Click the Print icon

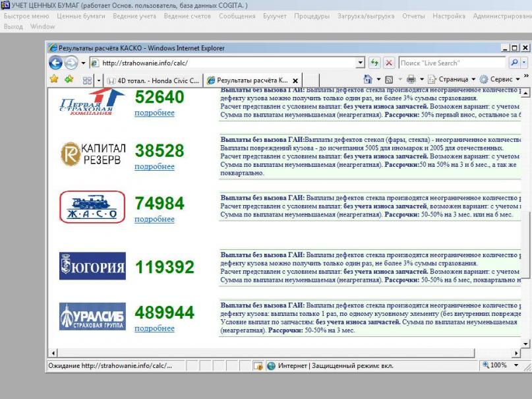pos(411,79)
